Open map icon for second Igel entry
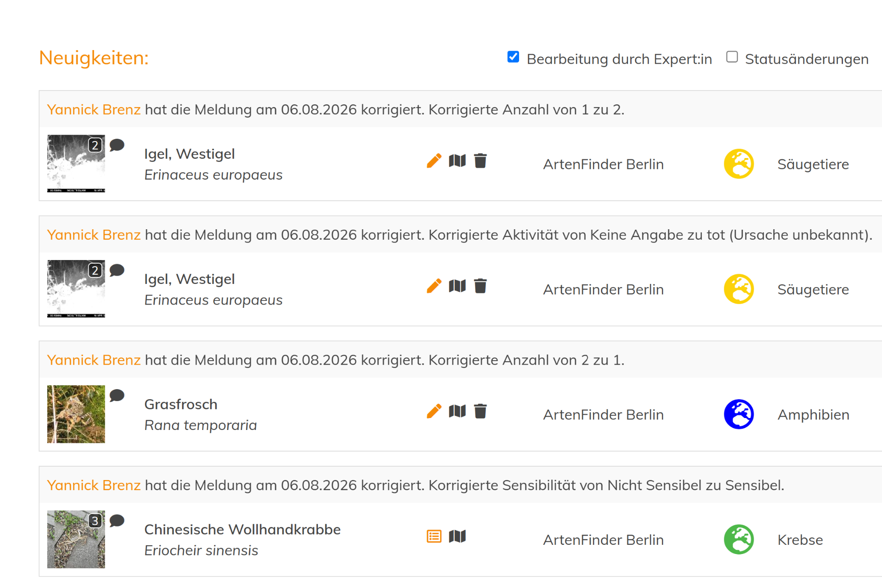This screenshot has width=882, height=588. point(457,286)
